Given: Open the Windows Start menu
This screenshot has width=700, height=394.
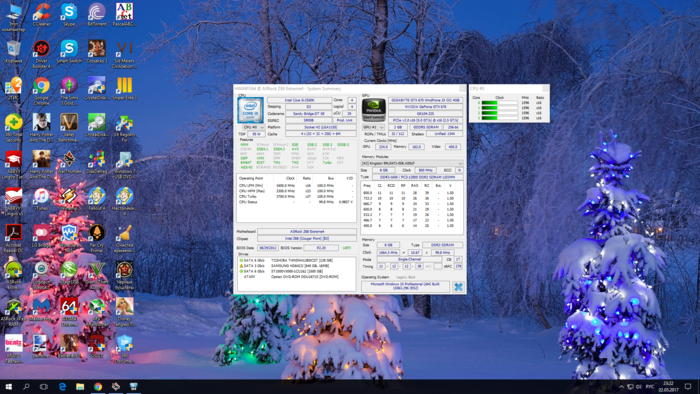Looking at the screenshot, I should click(x=8, y=386).
